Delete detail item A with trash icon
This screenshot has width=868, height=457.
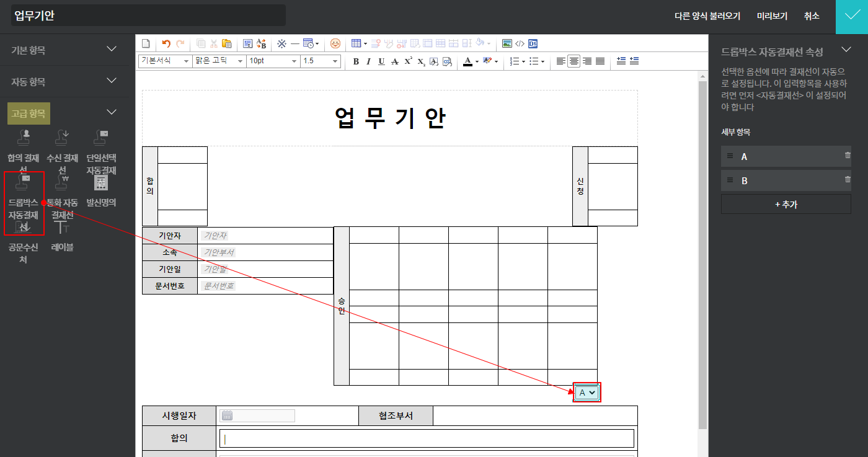[848, 156]
